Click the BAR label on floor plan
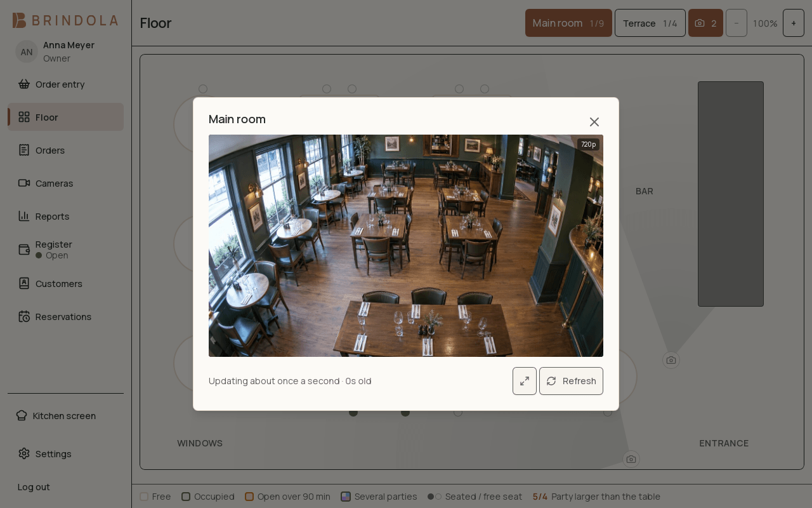 [x=645, y=191]
